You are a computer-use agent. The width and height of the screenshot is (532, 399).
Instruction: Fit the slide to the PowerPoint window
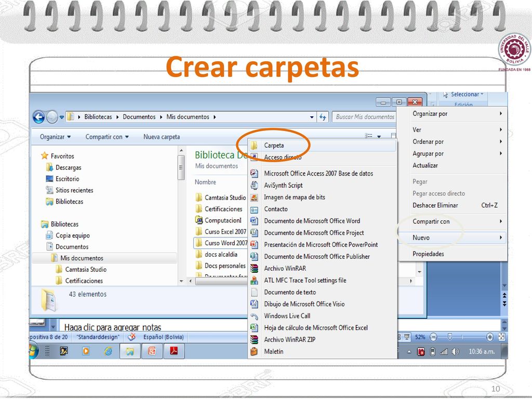(x=501, y=337)
